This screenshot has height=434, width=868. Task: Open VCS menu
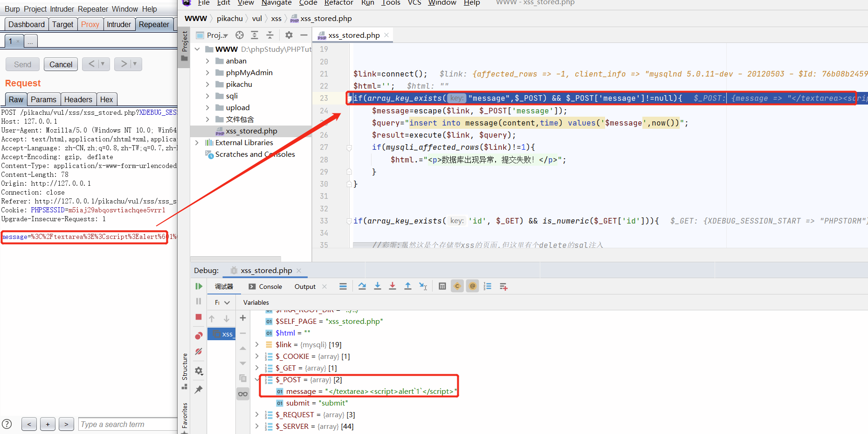point(414,3)
